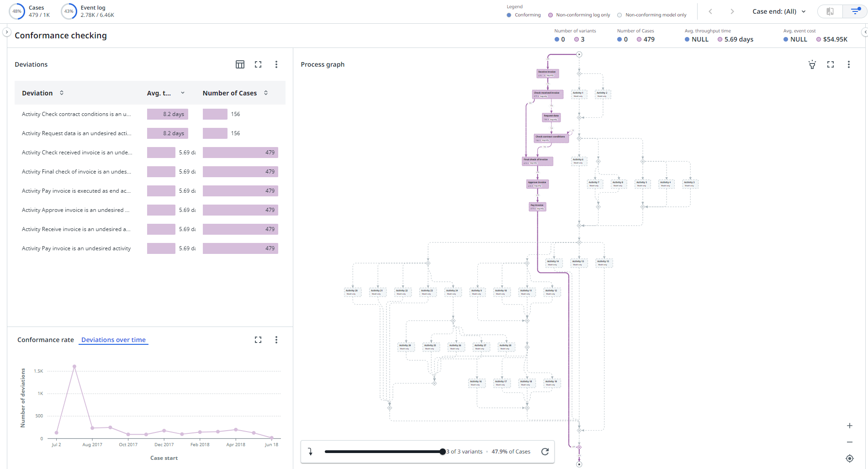This screenshot has height=469, width=868.
Task: Open the three-dot menu of Conformance rate
Action: coord(276,340)
